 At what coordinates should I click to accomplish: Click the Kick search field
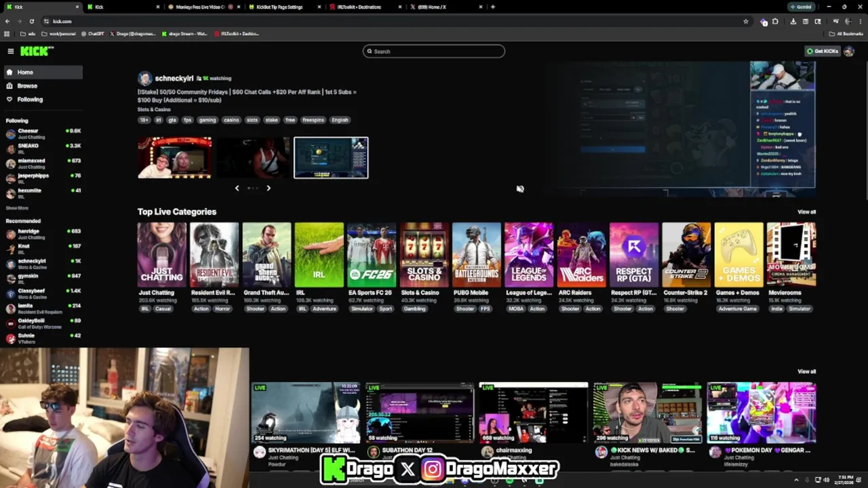[434, 51]
